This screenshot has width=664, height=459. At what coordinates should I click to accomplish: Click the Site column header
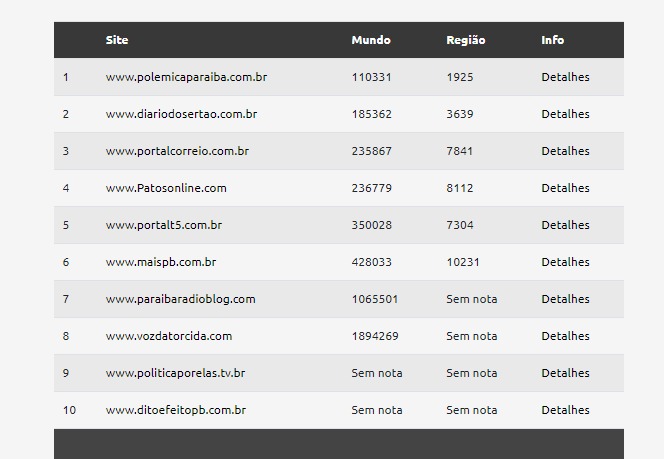(x=117, y=40)
